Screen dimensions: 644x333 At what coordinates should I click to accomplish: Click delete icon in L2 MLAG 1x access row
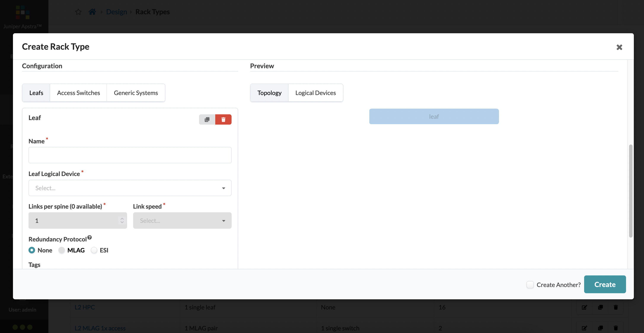click(616, 328)
